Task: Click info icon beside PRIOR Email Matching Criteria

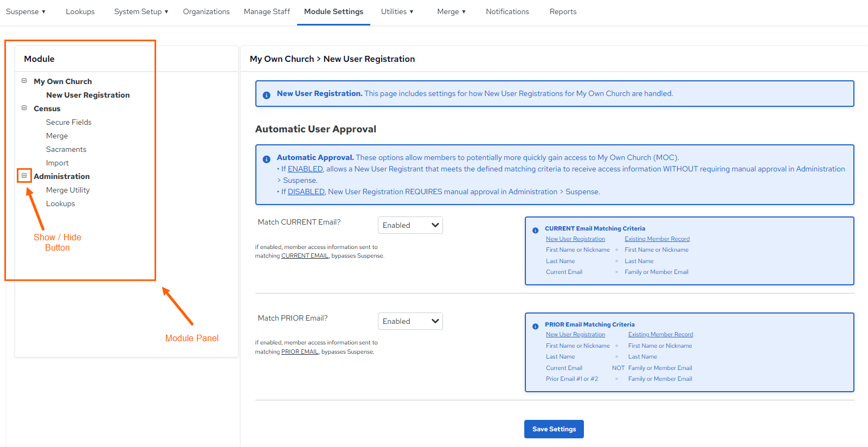Action: 535,326
